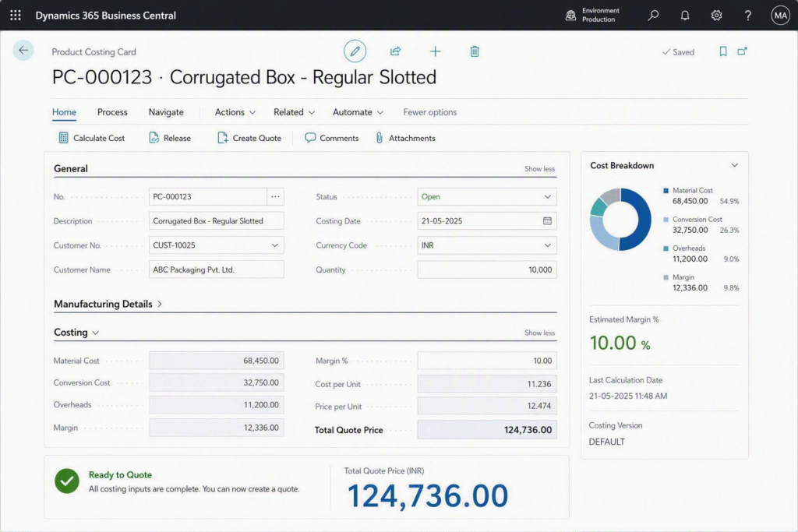Image resolution: width=798 pixels, height=532 pixels.
Task: Click the Calculate Cost button
Action: [92, 138]
